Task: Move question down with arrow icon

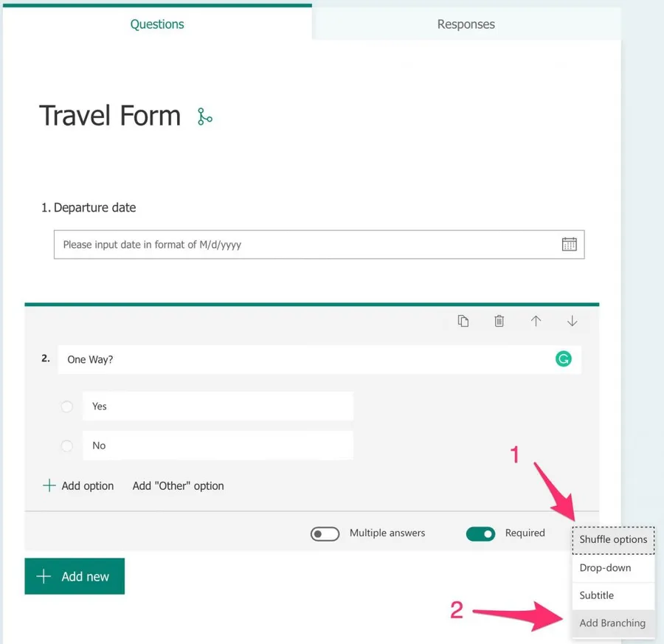Action: point(572,321)
